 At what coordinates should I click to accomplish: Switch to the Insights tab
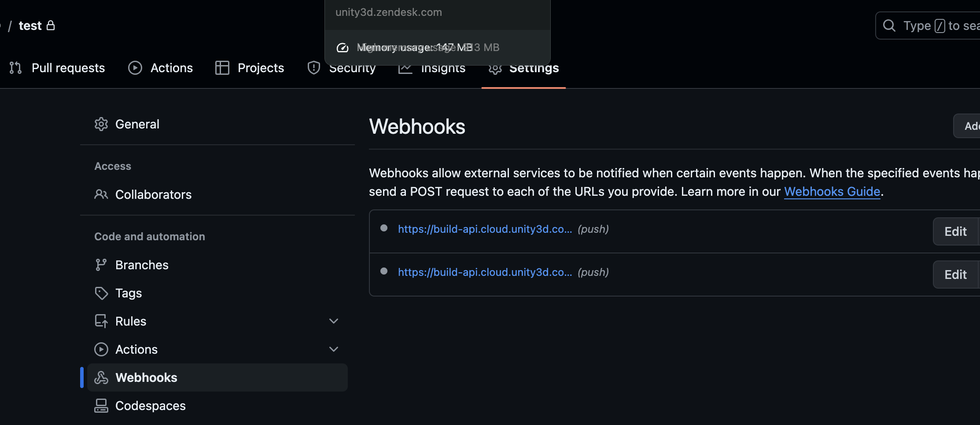click(x=442, y=70)
